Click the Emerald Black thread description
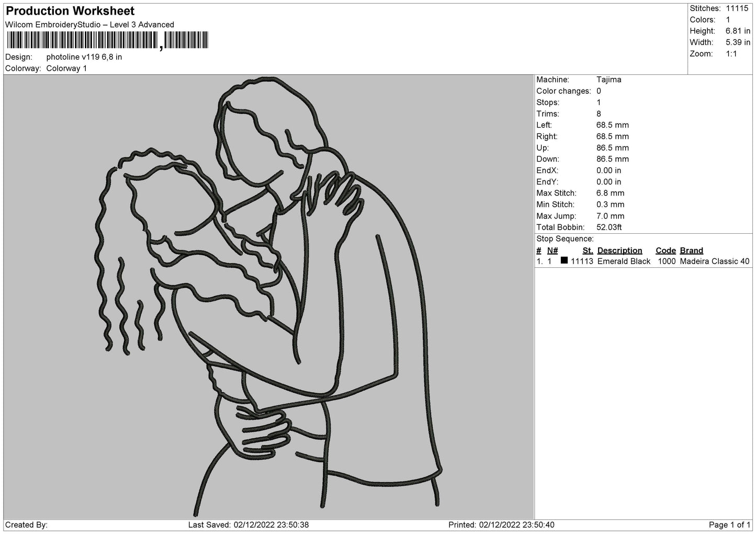The width and height of the screenshot is (756, 534). coord(624,262)
